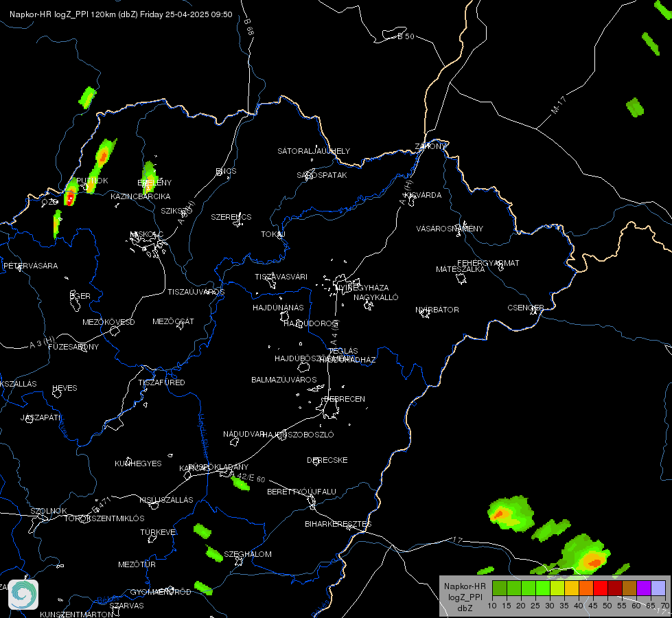Click the 42/E 60 road label

[x=252, y=478]
